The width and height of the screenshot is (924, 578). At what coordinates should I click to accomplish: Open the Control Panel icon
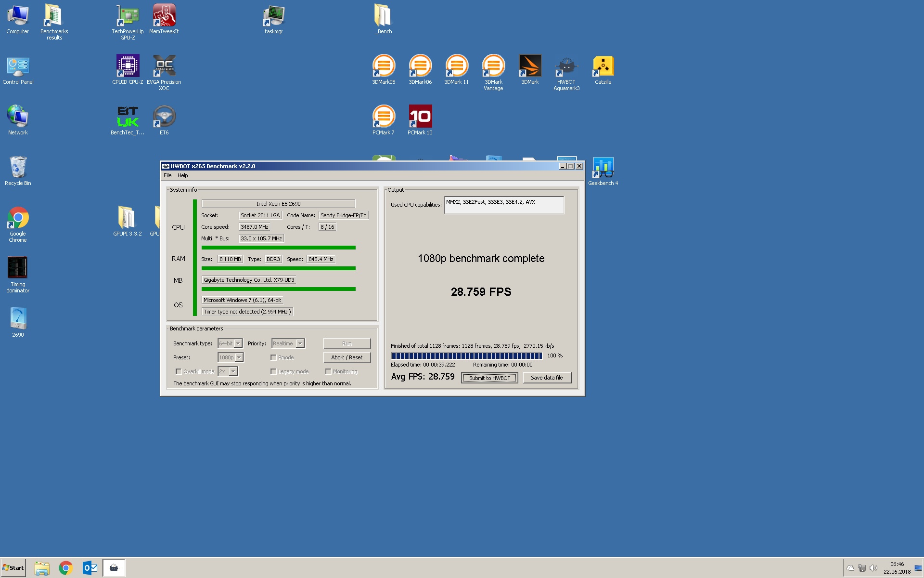click(x=18, y=70)
